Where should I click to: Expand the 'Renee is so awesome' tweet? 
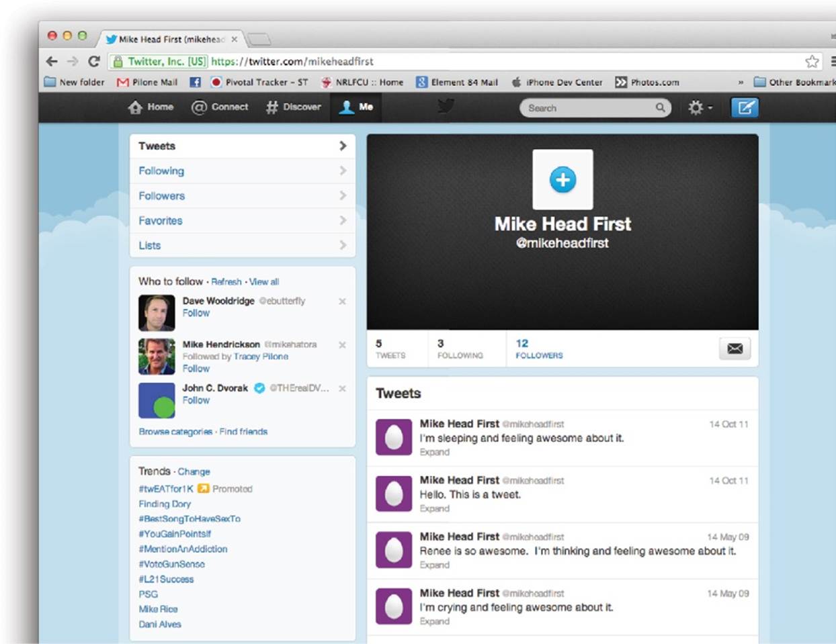(x=435, y=565)
